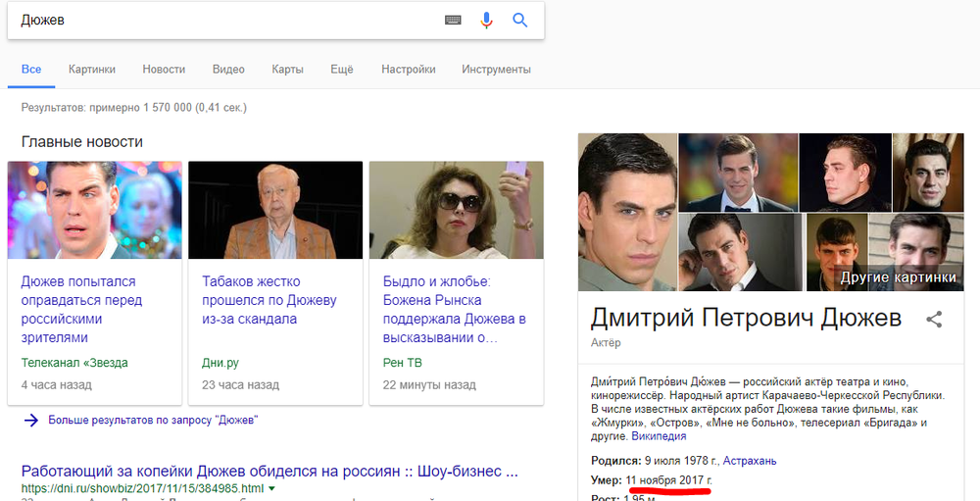Open the on-screen keyboard icon in search box
Screen dimensions: 980x501
[x=453, y=20]
